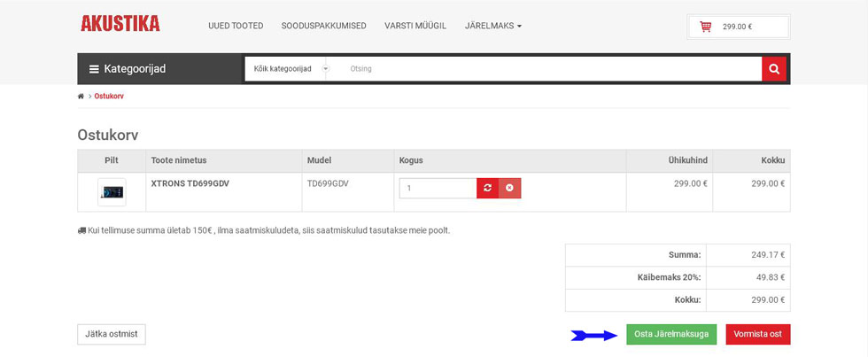Click the green Osta Järelmaksuga button

click(671, 334)
